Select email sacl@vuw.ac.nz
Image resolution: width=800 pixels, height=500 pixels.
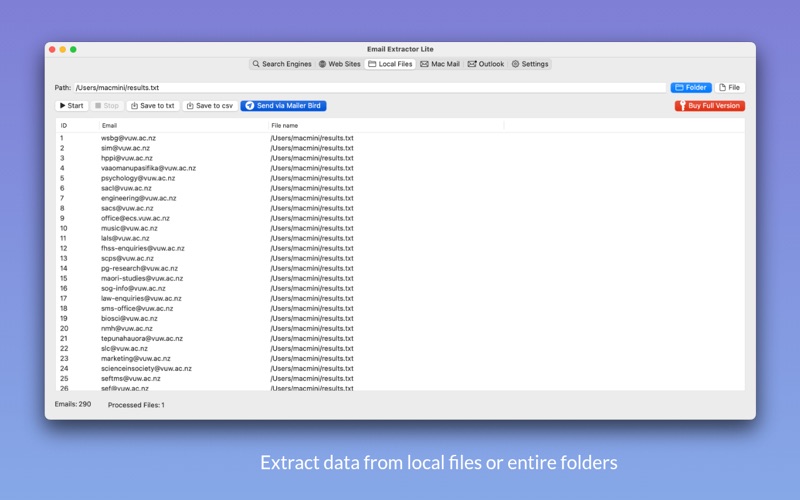(126, 188)
